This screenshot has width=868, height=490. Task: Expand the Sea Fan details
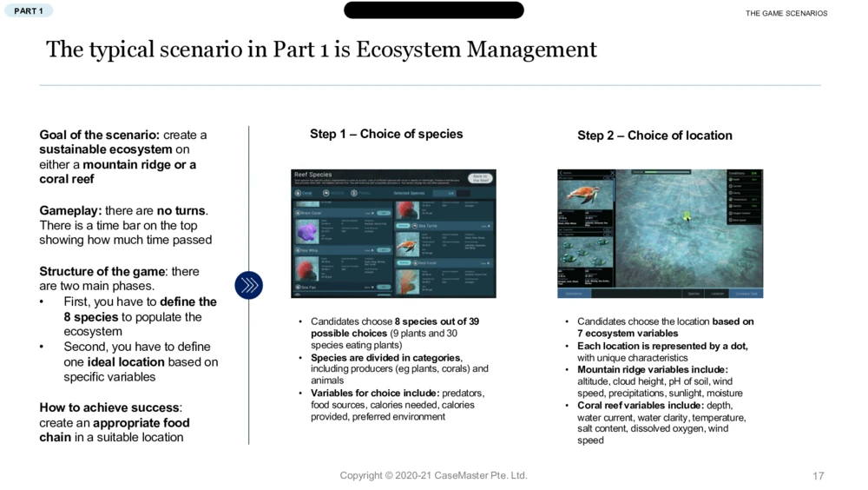tap(372, 287)
